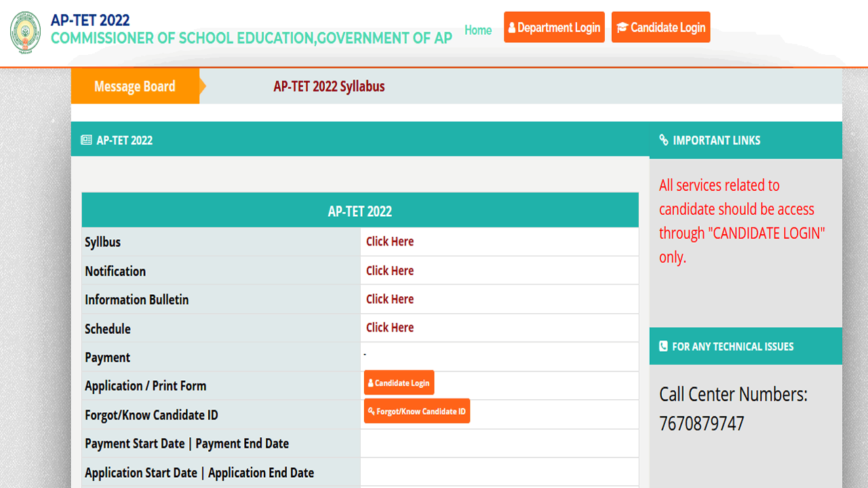
Task: Click Here link for Information Bulletin
Action: pyautogui.click(x=390, y=299)
